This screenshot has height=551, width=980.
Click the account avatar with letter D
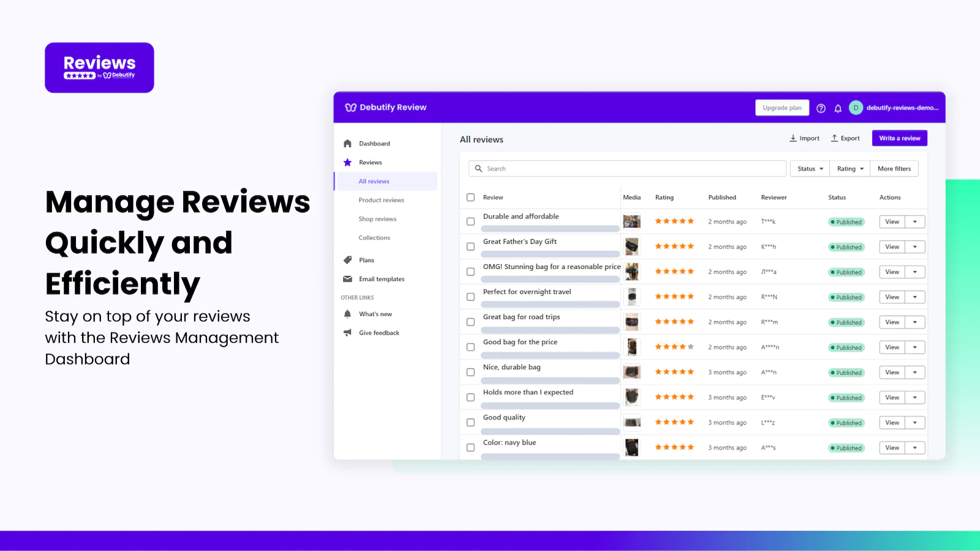tap(856, 108)
